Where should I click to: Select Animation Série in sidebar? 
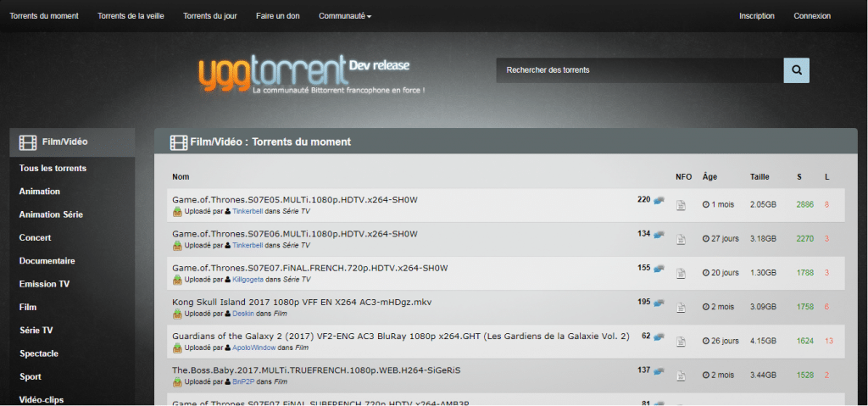click(x=51, y=214)
